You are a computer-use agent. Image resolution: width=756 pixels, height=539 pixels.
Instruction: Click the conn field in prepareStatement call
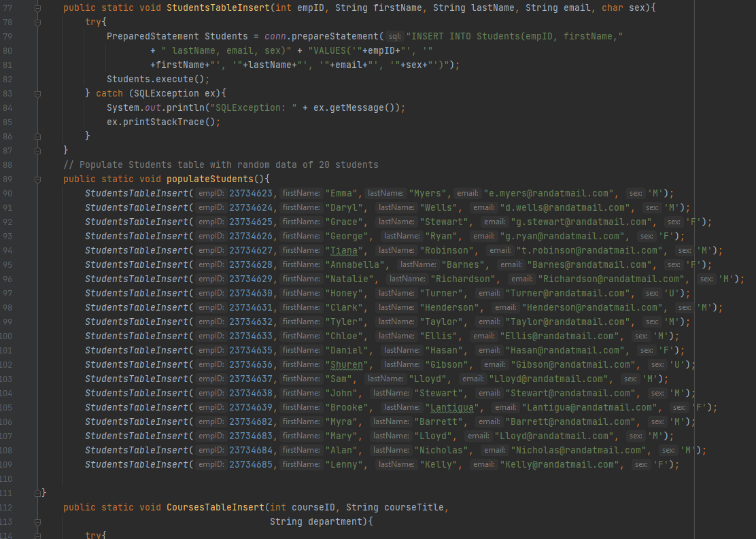click(x=275, y=36)
